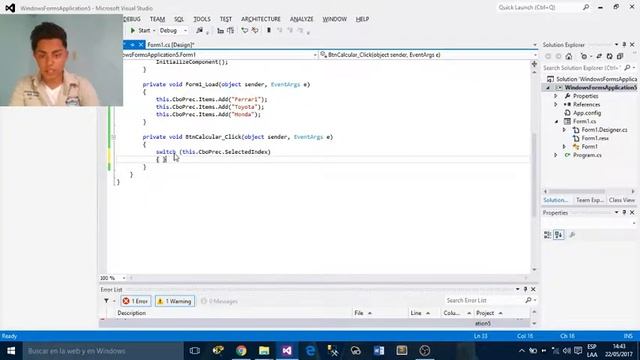This screenshot has width=640, height=360.
Task: Click the Quick Launch search field
Action: click(539, 7)
